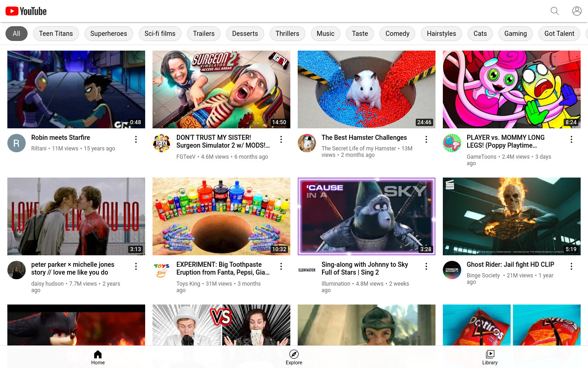Choose the Hairstyles chip
Image resolution: width=588 pixels, height=368 pixels.
441,34
